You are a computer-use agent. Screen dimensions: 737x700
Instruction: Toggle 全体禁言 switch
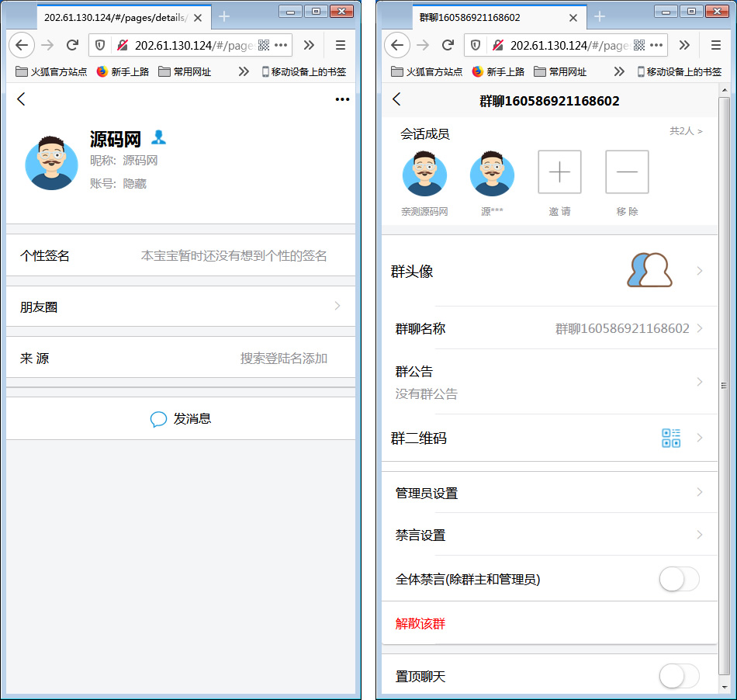tap(679, 579)
